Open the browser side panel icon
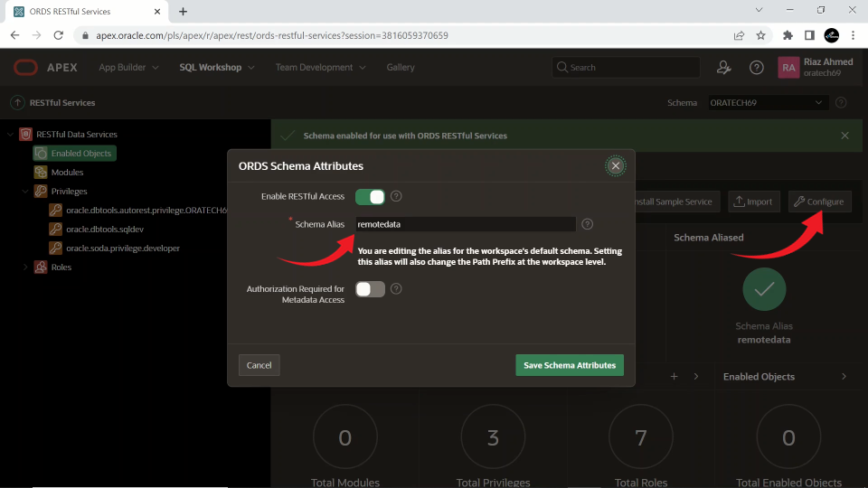The width and height of the screenshot is (868, 488). click(809, 35)
